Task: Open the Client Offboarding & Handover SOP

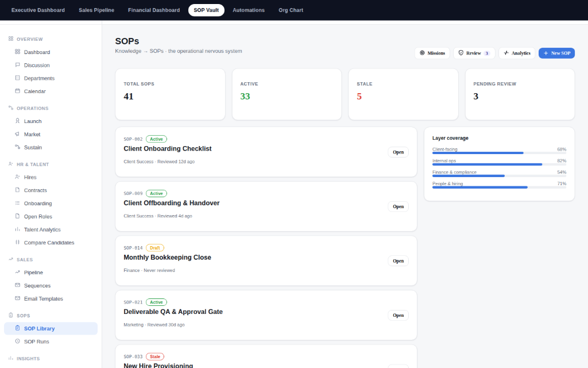Action: click(x=399, y=206)
